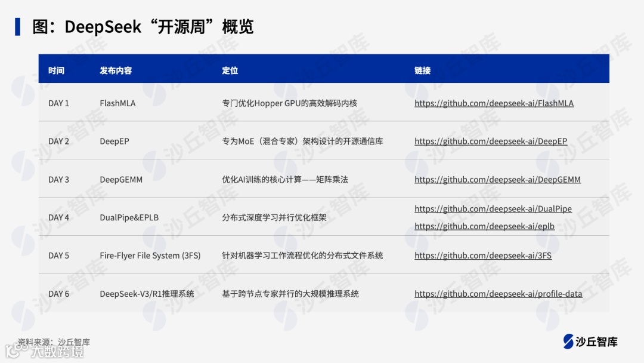Image resolution: width=644 pixels, height=363 pixels.
Task: Click the 发布内容 column header
Action: [116, 70]
